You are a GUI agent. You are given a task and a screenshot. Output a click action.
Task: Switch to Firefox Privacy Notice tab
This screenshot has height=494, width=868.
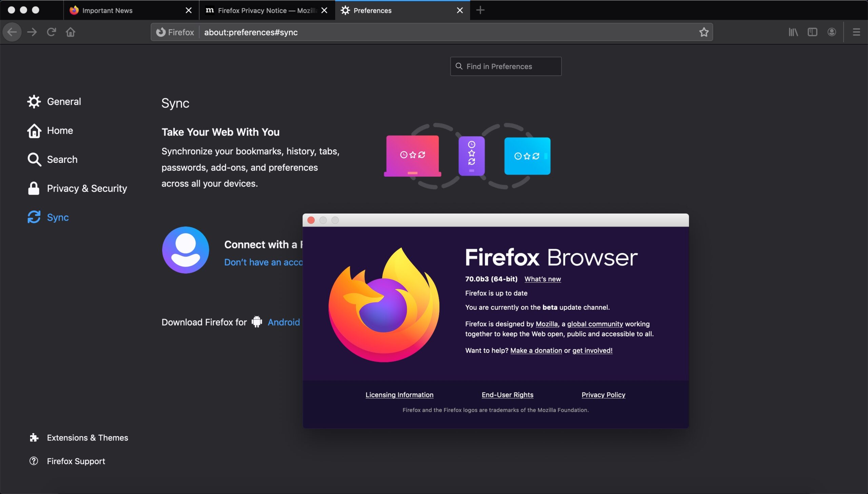(267, 11)
